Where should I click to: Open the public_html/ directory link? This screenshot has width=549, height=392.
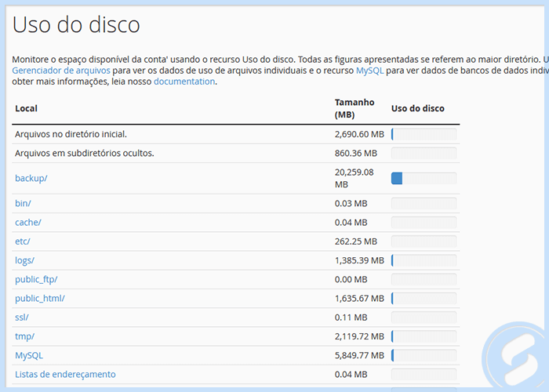[40, 298]
